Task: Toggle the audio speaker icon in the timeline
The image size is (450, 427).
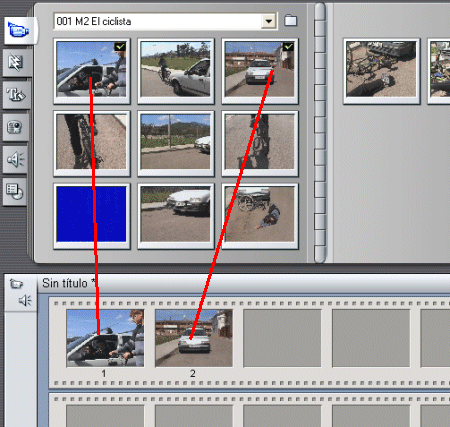Action: (x=25, y=300)
